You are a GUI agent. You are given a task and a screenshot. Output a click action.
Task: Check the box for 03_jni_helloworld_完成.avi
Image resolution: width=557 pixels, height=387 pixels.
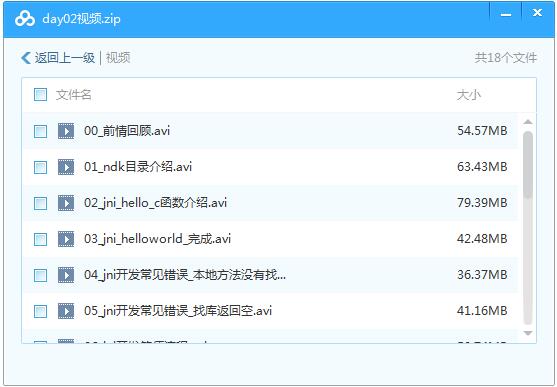pyautogui.click(x=40, y=239)
